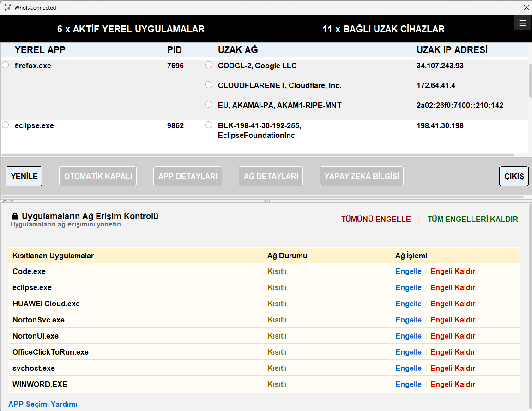The width and height of the screenshot is (532, 411).
Task: Click Engelle for HUAWEI Cloud.exe
Action: click(x=408, y=304)
